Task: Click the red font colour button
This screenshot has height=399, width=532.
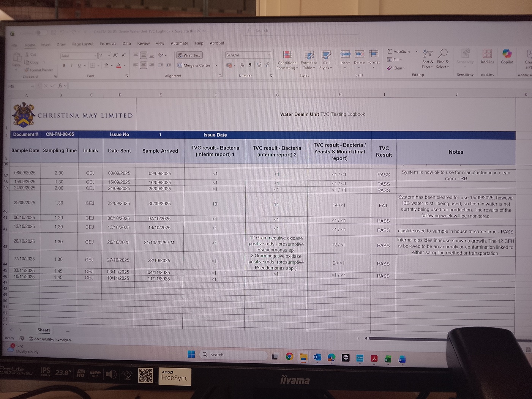Action: coord(118,66)
